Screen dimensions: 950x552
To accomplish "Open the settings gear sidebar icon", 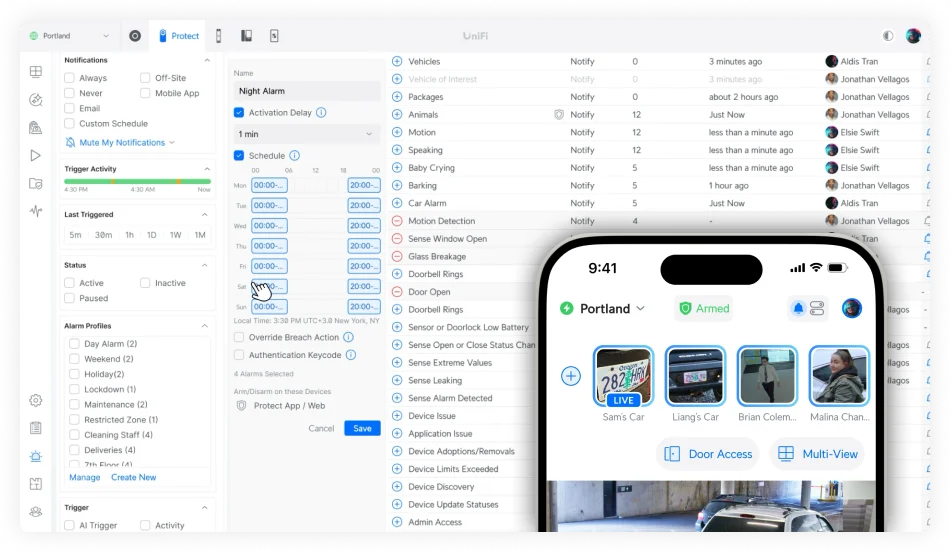I will point(36,401).
